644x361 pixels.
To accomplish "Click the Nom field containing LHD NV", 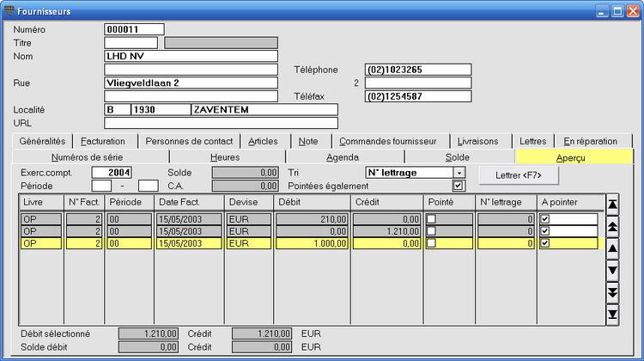I will click(x=191, y=56).
